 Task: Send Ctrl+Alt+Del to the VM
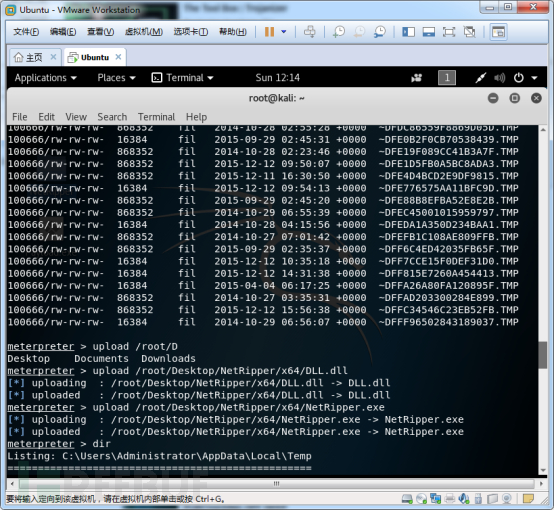pos(310,32)
